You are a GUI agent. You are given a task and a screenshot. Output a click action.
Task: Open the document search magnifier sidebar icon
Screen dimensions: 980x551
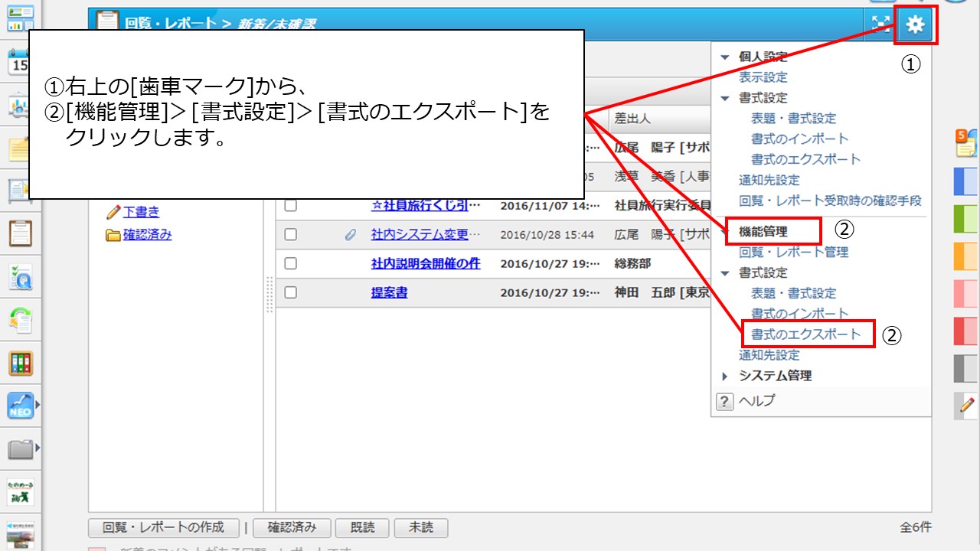click(21, 277)
